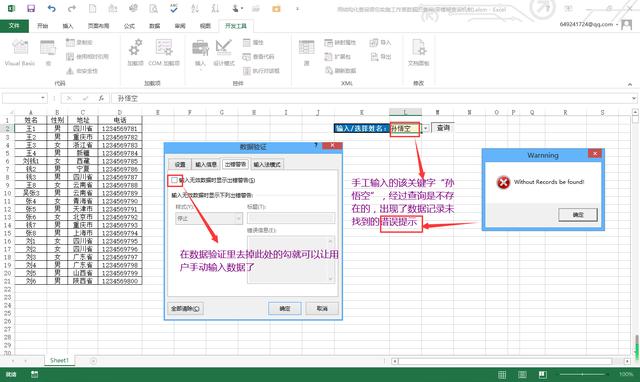Switch to the 数据 Data tab
This screenshot has height=382, width=640.
pos(154,26)
